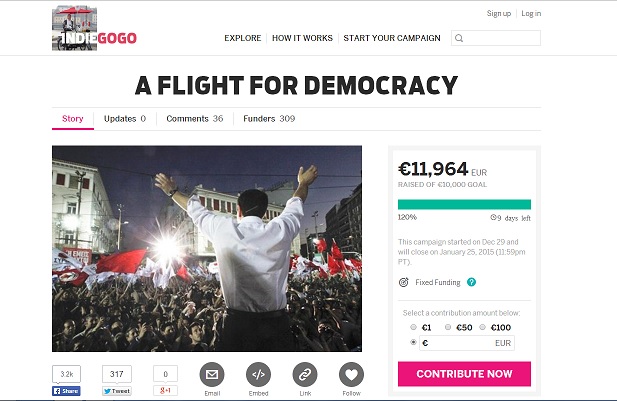Click the green funding progress bar
617x401 pixels.
point(464,204)
